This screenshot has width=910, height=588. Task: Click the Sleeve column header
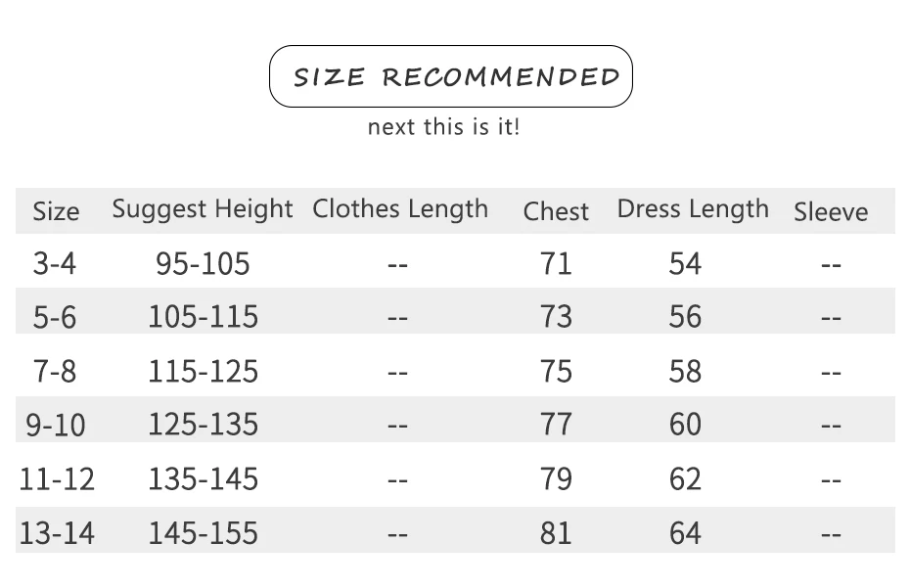[x=831, y=211]
